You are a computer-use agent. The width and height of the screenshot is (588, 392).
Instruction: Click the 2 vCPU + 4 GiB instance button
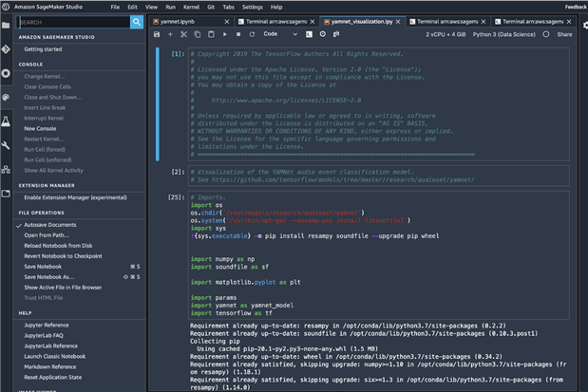point(446,34)
